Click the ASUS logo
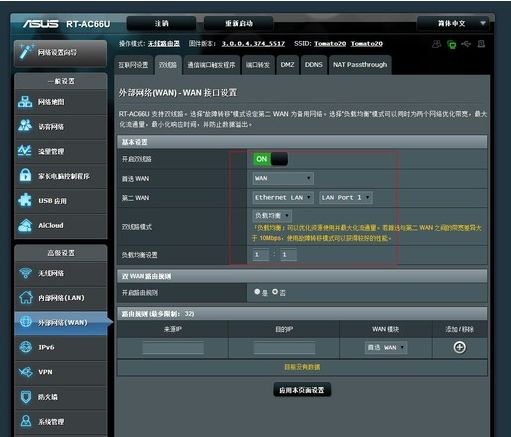 point(41,24)
